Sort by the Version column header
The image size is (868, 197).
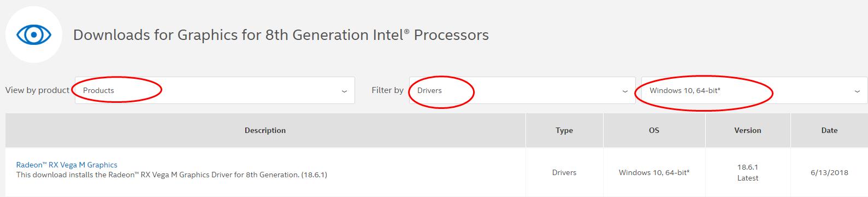point(748,130)
